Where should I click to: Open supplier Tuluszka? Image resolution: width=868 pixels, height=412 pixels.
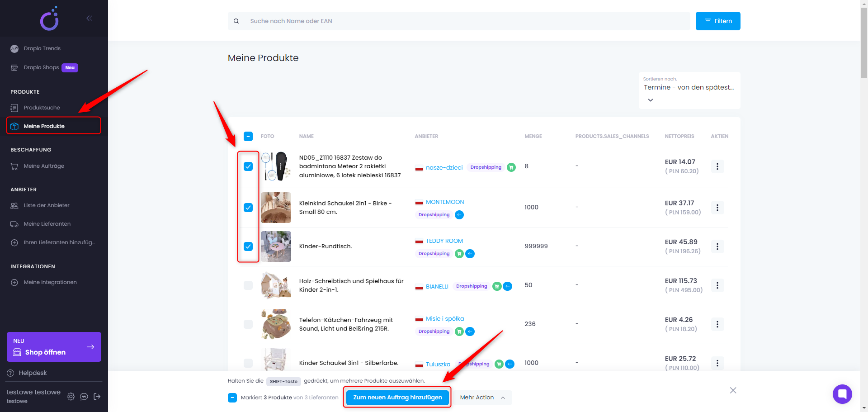point(438,365)
